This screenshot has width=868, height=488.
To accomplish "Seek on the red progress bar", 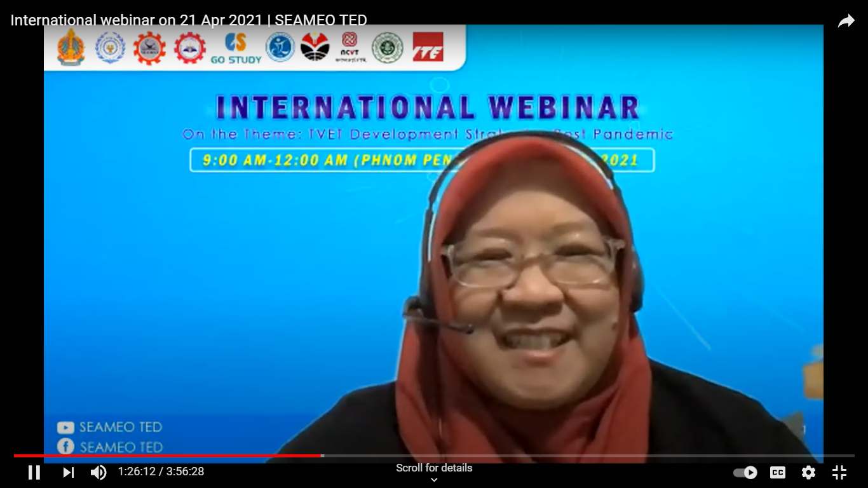I will (168, 456).
